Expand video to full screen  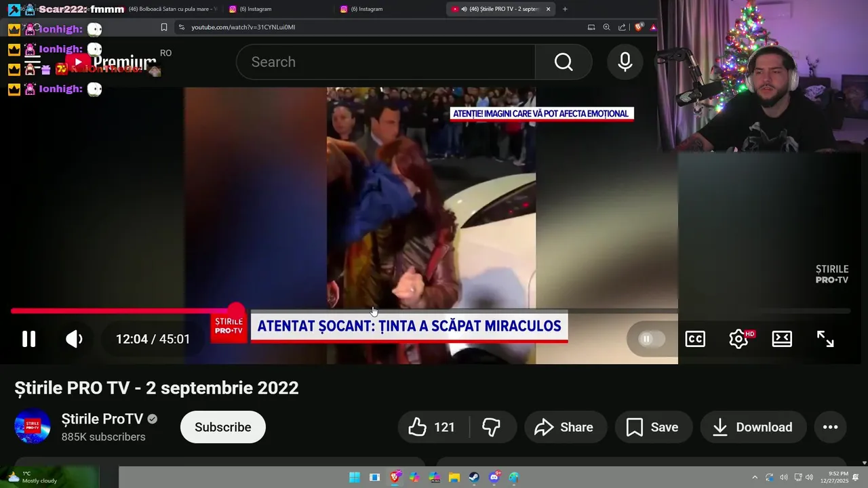825,339
